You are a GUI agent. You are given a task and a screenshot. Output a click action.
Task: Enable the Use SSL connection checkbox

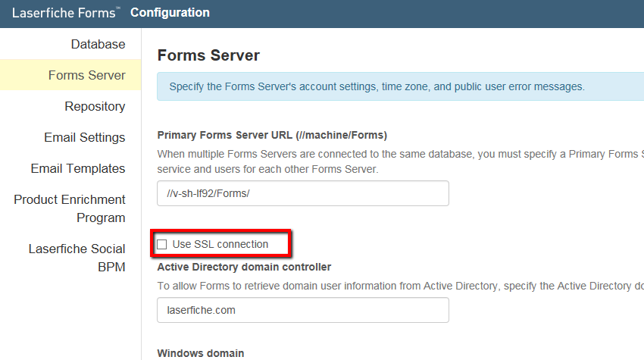pos(162,245)
